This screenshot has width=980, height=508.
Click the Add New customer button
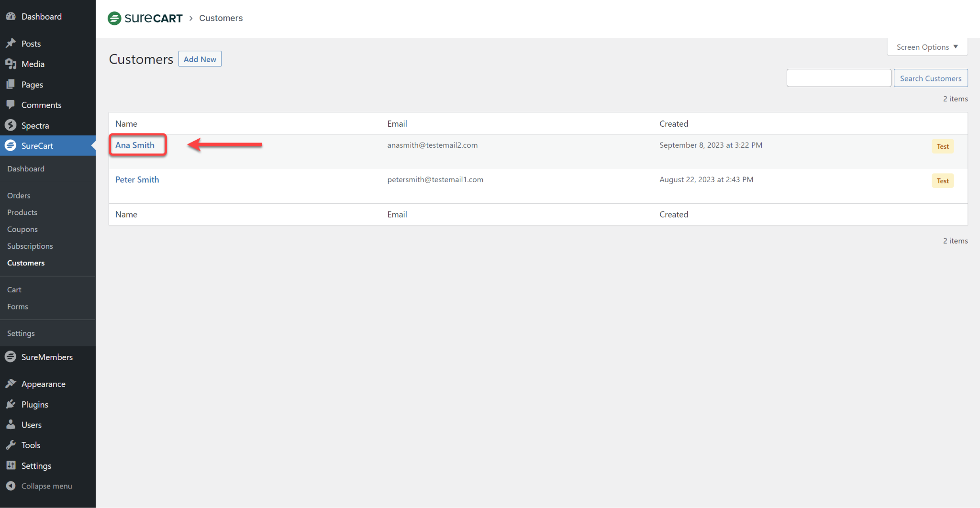pyautogui.click(x=200, y=58)
